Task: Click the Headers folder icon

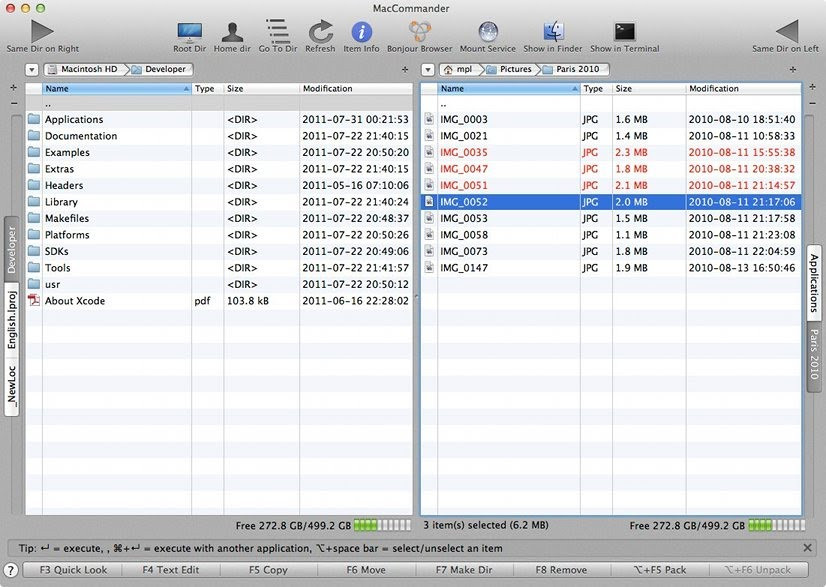Action: [34, 185]
